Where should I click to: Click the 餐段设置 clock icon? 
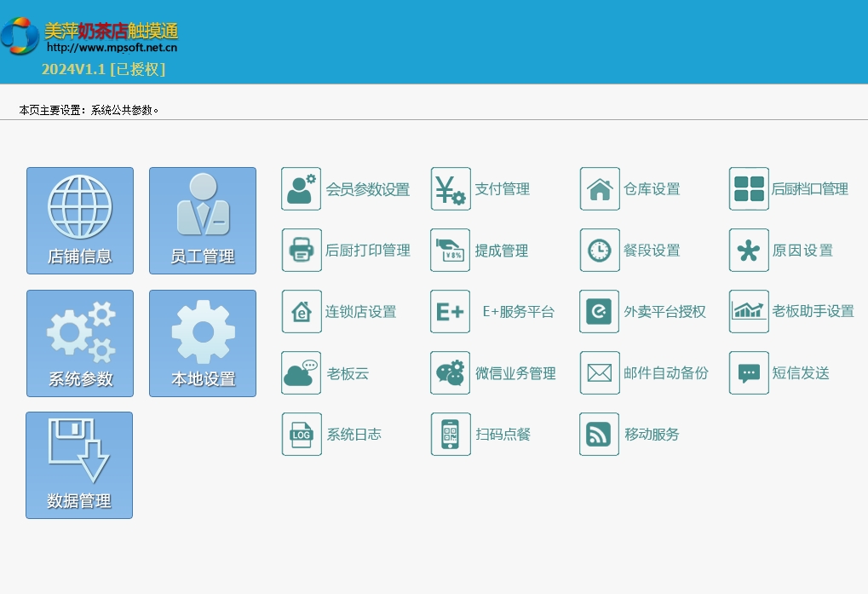[600, 251]
